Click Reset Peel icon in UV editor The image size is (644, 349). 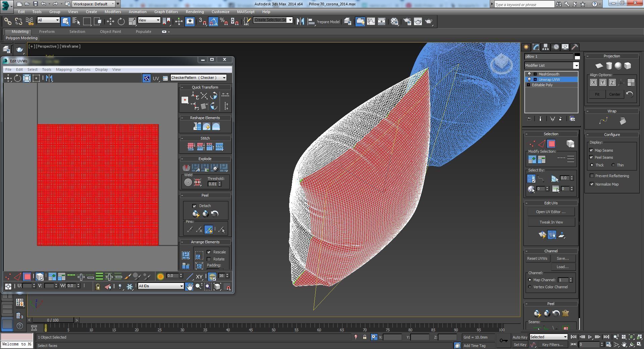click(x=215, y=214)
